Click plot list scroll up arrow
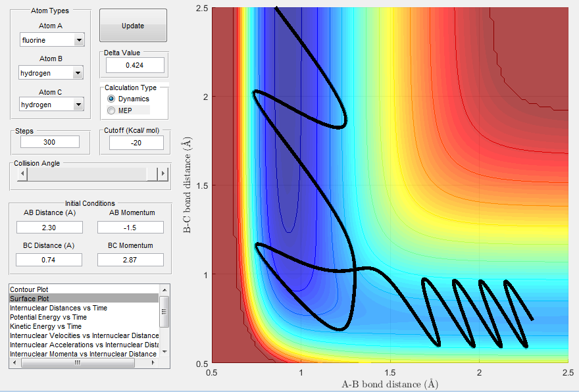579x392 pixels. click(164, 289)
